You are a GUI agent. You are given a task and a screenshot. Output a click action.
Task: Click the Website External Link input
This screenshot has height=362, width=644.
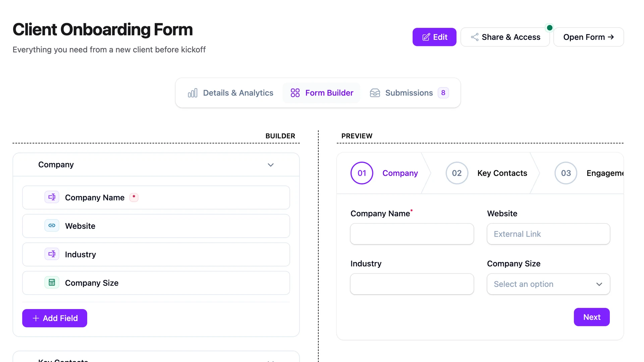pyautogui.click(x=548, y=234)
